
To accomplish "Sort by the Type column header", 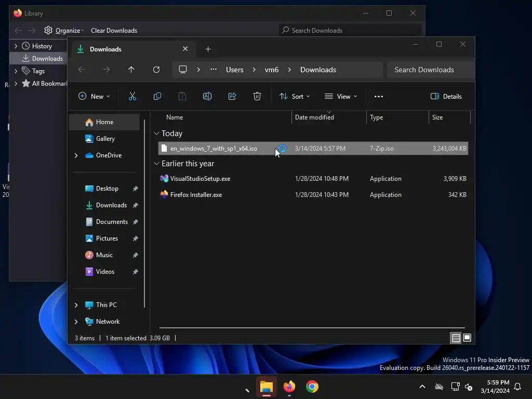I will tap(376, 117).
